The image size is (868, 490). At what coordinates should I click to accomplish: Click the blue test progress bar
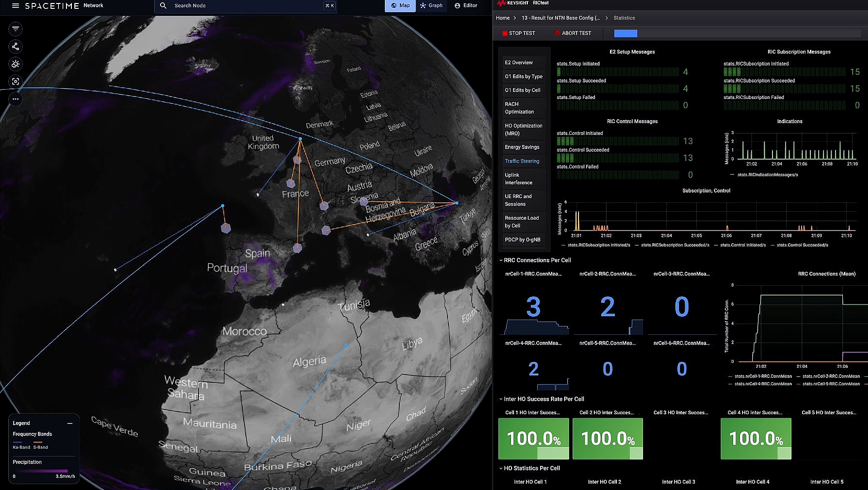(626, 33)
